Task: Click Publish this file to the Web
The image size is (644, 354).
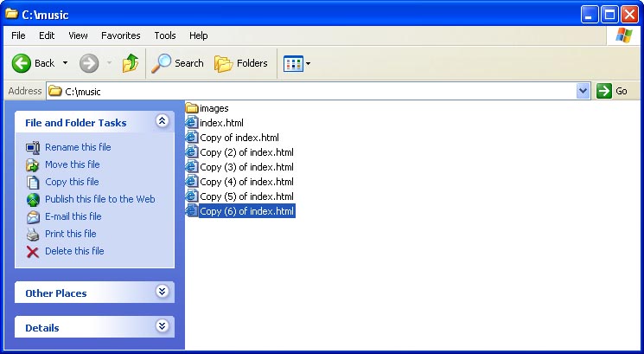Action: click(99, 199)
